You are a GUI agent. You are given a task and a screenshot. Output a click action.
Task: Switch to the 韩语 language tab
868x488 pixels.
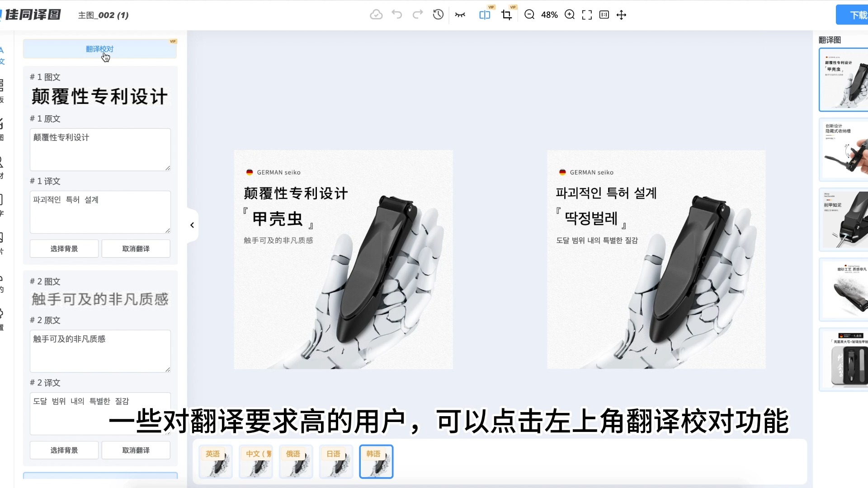pyautogui.click(x=376, y=461)
